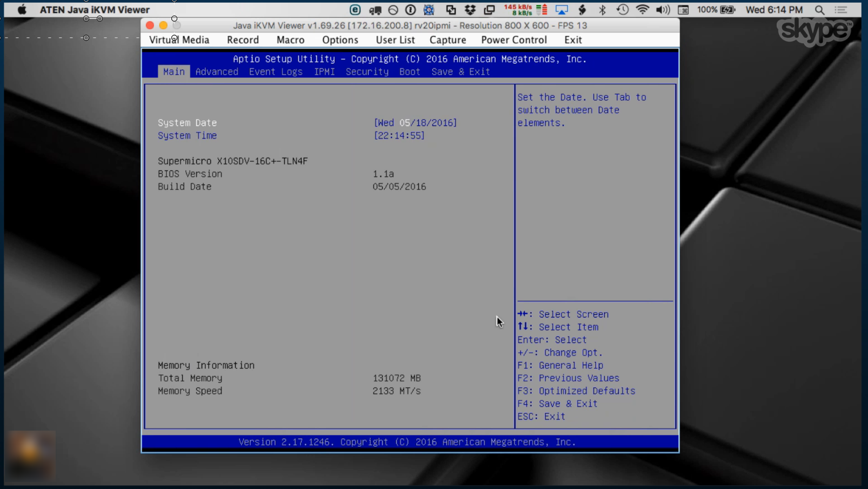Screen dimensions: 868x489
Task: Click the Supermicro X10SDV-16C+-TLN4F model text
Action: (x=232, y=161)
